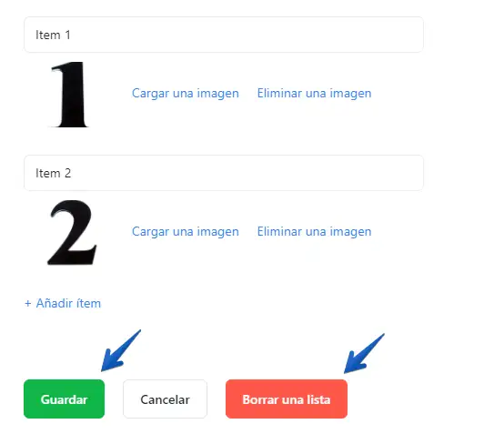Select the number 2 image thumbnail
504x444 pixels.
pyautogui.click(x=72, y=232)
